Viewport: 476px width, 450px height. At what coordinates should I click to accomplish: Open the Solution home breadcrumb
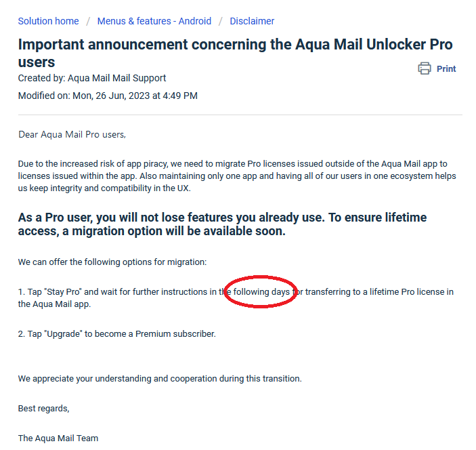48,21
